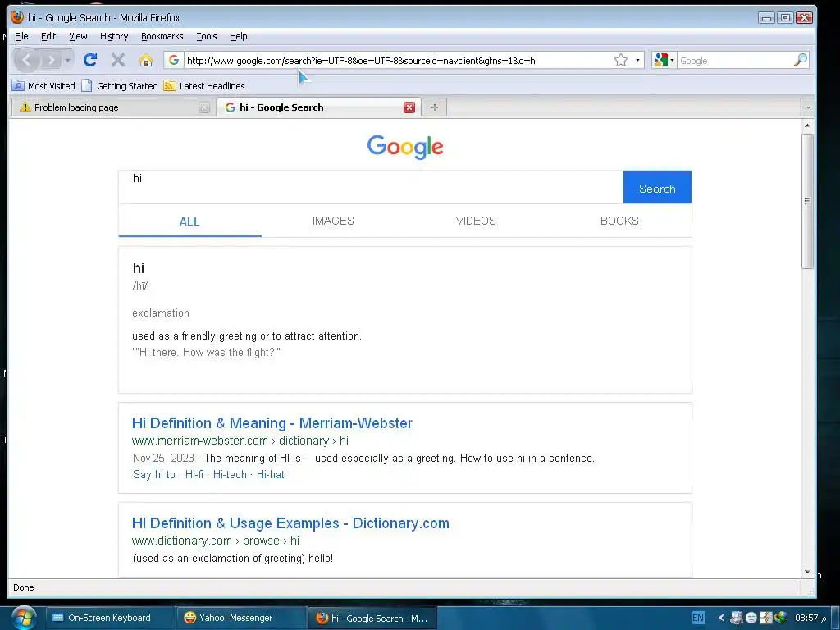Open the list all tabs dropdown
The height and width of the screenshot is (630, 840).
(x=808, y=107)
